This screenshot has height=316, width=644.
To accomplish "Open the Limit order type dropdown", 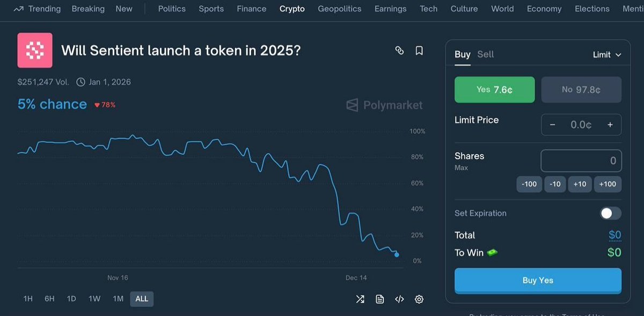I will click(x=607, y=55).
